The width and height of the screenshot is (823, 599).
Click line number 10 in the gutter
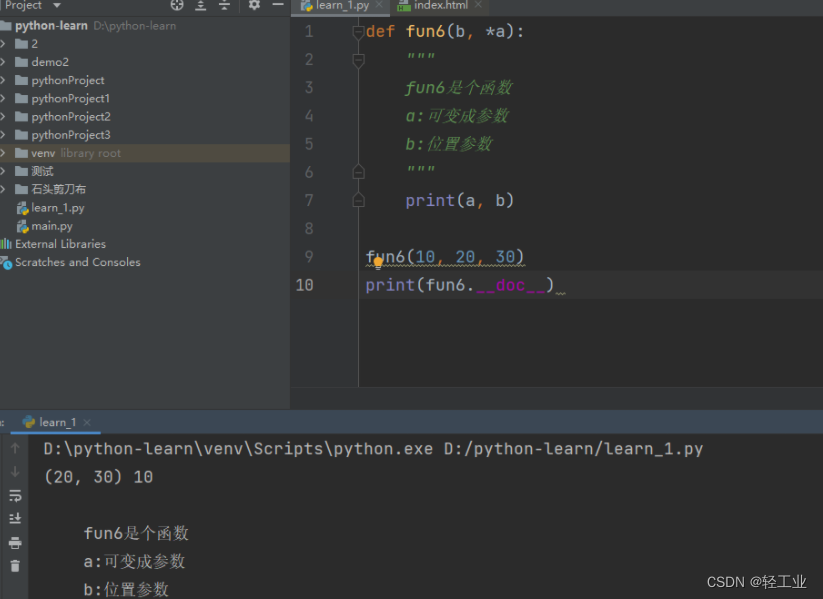point(304,285)
